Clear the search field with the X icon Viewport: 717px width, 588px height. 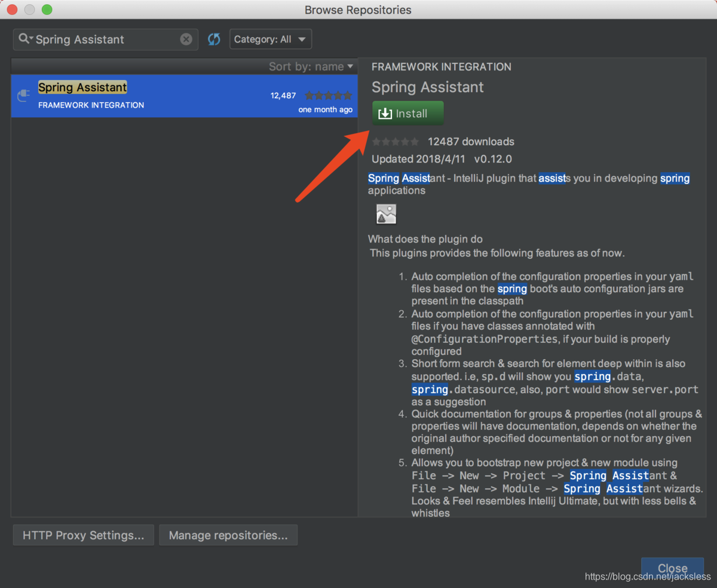coord(186,39)
